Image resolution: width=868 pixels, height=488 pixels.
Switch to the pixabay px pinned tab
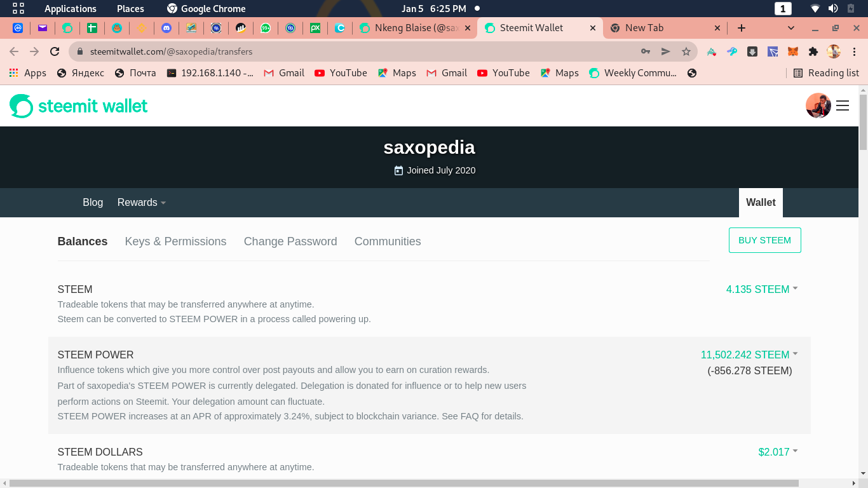(315, 28)
